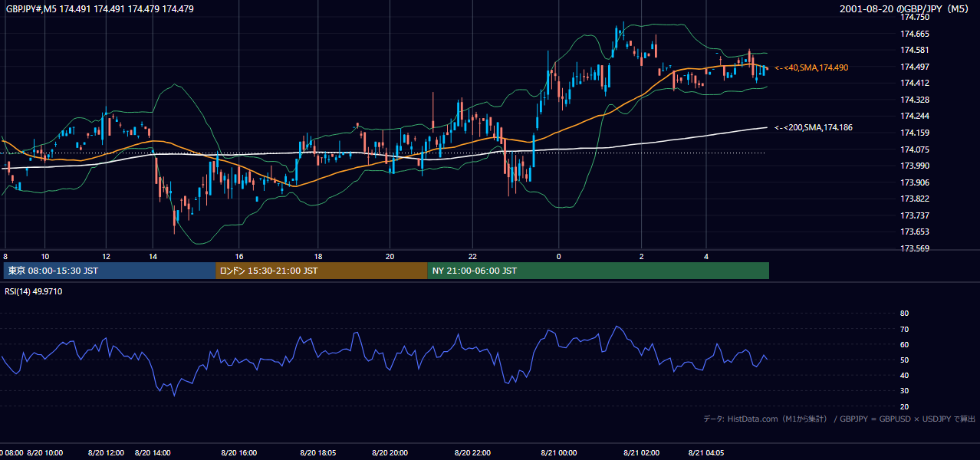
Task: Click price axis value 173.822
Action: pos(915,199)
